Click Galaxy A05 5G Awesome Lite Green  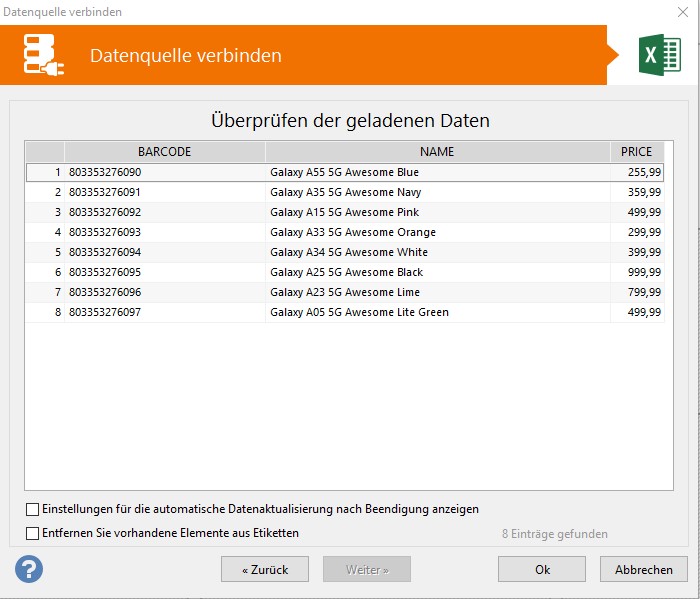pyautogui.click(x=359, y=312)
